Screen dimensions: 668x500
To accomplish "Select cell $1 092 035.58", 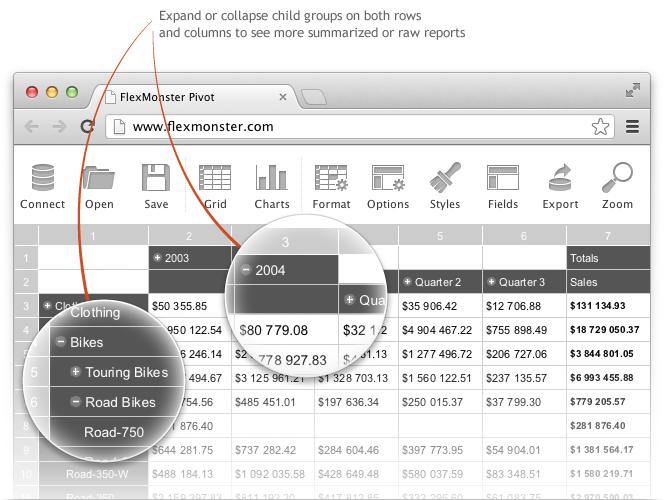I will (273, 474).
